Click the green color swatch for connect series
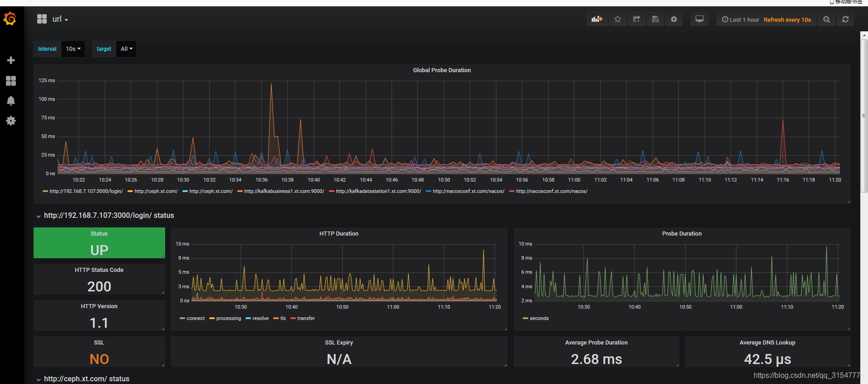This screenshot has width=868, height=384. click(x=182, y=319)
